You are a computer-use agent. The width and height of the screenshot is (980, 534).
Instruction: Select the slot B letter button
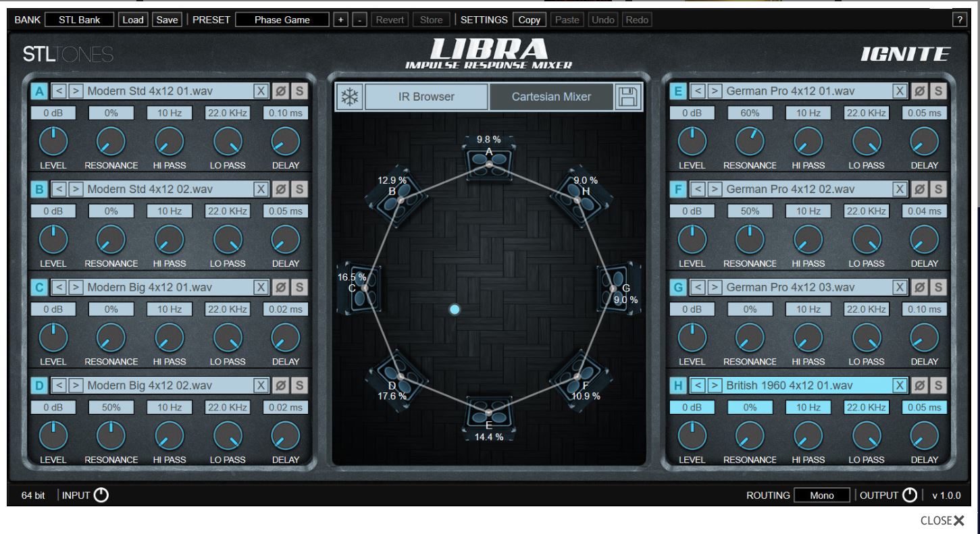(39, 190)
